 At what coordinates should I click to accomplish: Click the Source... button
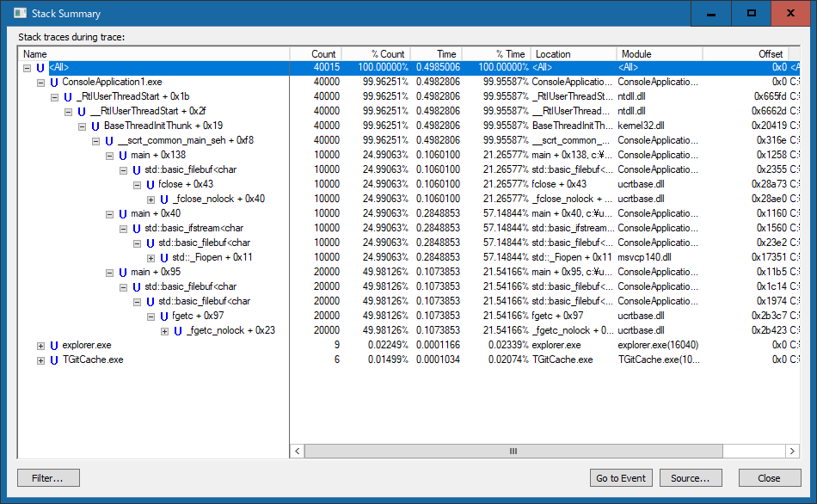pyautogui.click(x=691, y=478)
